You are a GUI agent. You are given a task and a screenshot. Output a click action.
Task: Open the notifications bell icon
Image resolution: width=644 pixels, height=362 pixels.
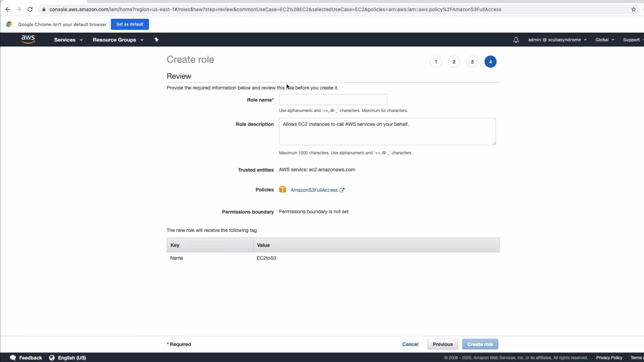[x=516, y=40]
